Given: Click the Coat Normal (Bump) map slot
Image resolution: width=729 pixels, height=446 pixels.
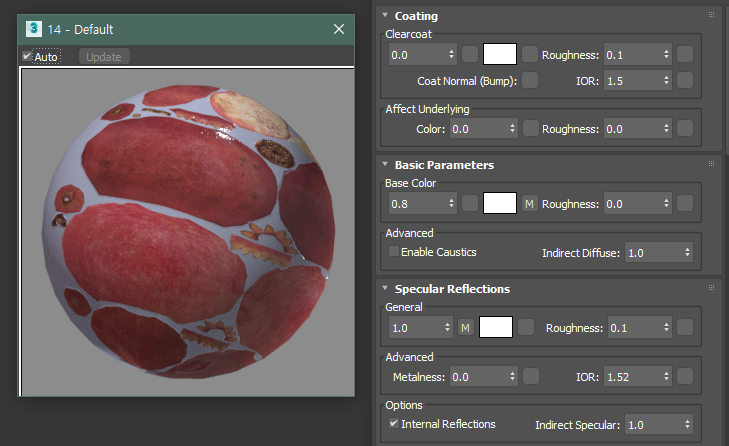Looking at the screenshot, I should tap(530, 80).
